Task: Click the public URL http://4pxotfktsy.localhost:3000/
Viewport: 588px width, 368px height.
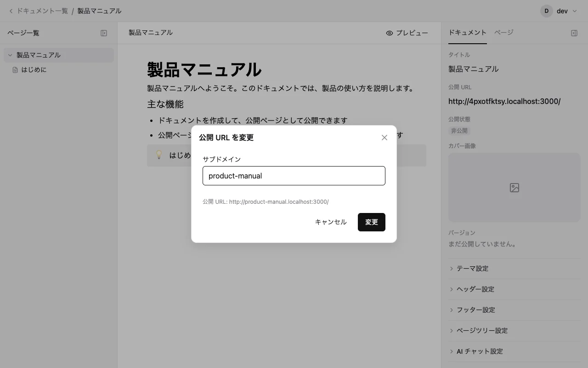Action: [x=504, y=102]
